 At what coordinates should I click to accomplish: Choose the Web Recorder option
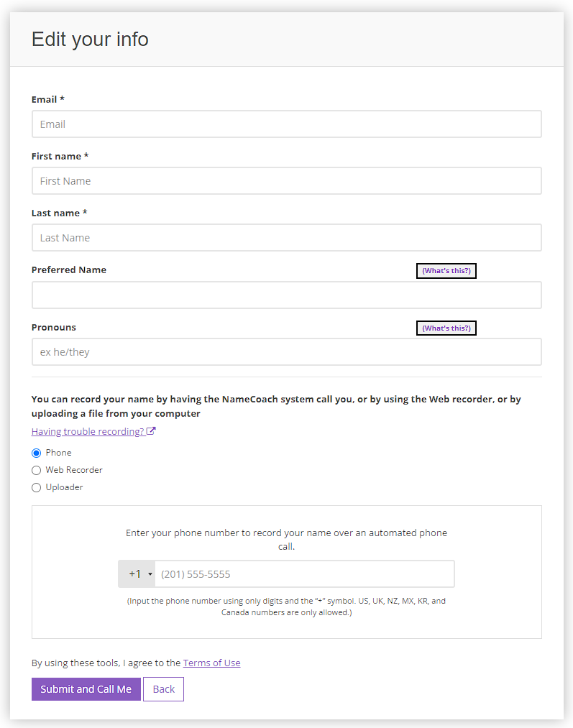[36, 470]
